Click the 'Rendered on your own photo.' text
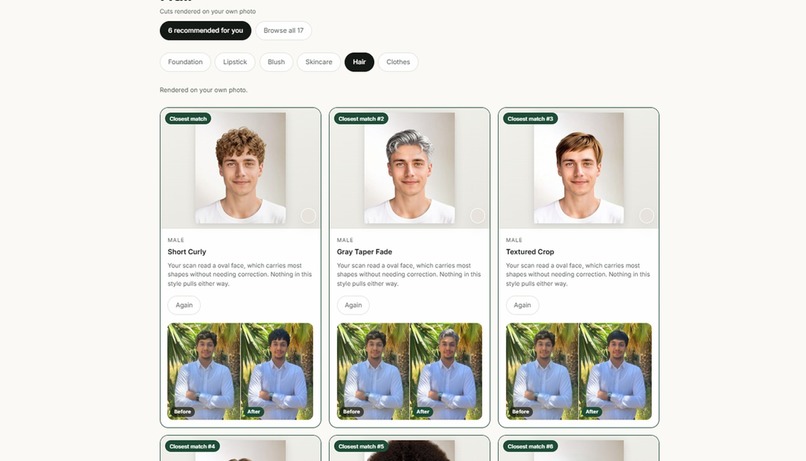This screenshot has width=806, height=461. click(x=204, y=90)
